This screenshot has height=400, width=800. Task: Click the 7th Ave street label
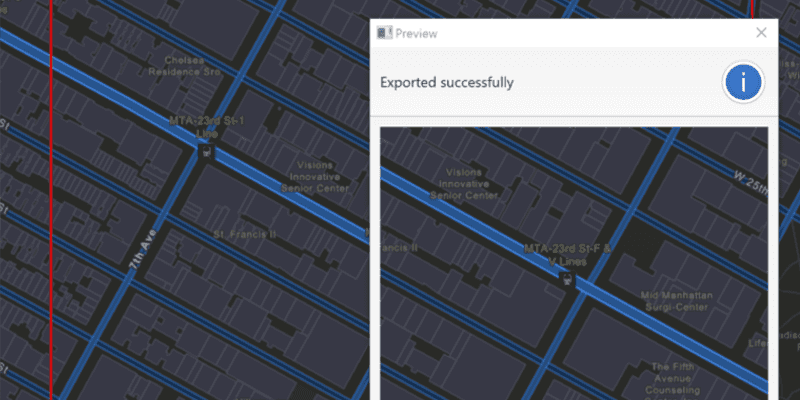click(x=143, y=249)
